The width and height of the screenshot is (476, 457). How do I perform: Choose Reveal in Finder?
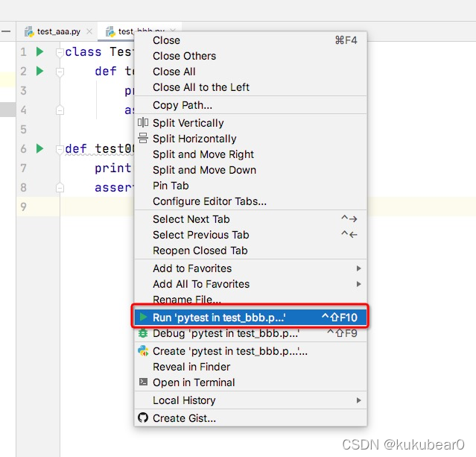(x=250, y=367)
